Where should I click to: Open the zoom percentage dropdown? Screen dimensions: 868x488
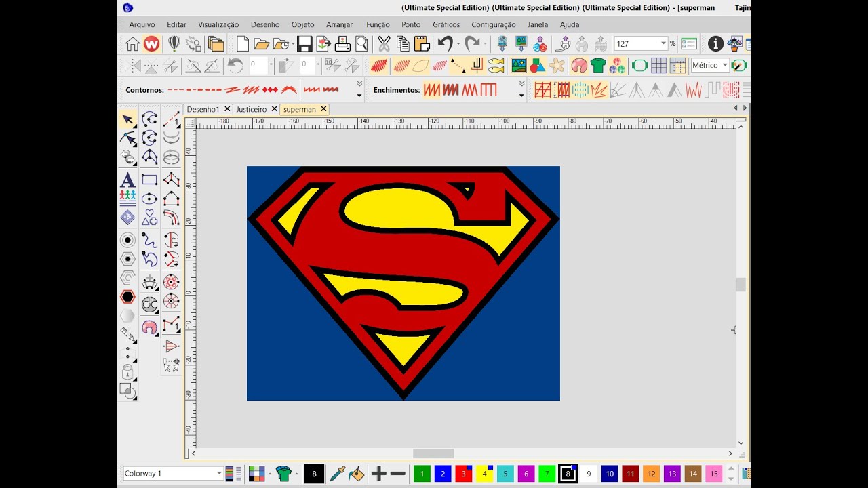coord(663,44)
